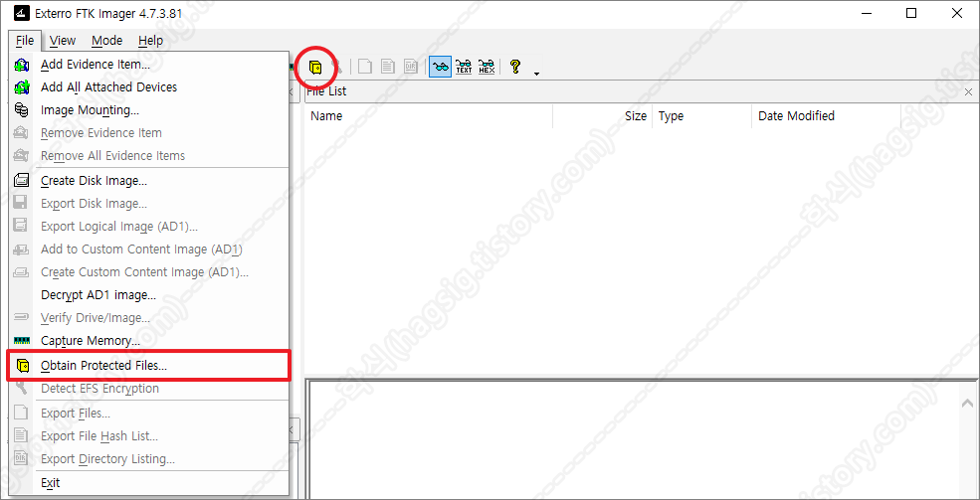
Task: Sort file list by Name column
Action: point(429,116)
